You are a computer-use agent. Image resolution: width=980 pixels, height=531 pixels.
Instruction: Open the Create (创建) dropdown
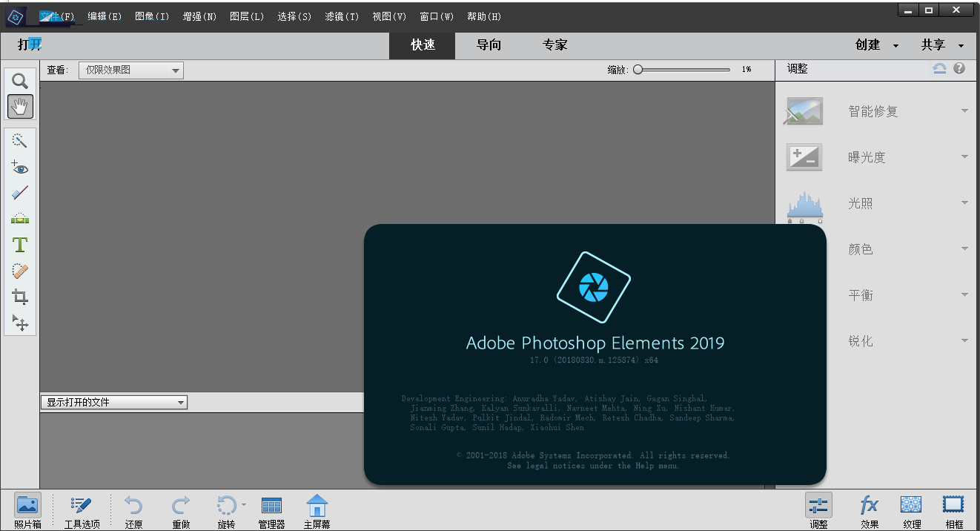click(x=876, y=45)
